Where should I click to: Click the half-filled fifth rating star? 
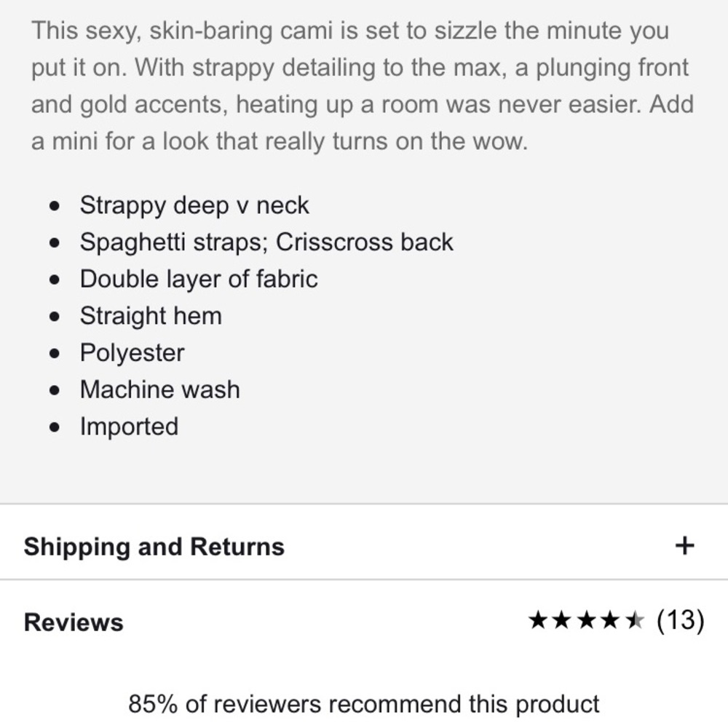(x=634, y=621)
